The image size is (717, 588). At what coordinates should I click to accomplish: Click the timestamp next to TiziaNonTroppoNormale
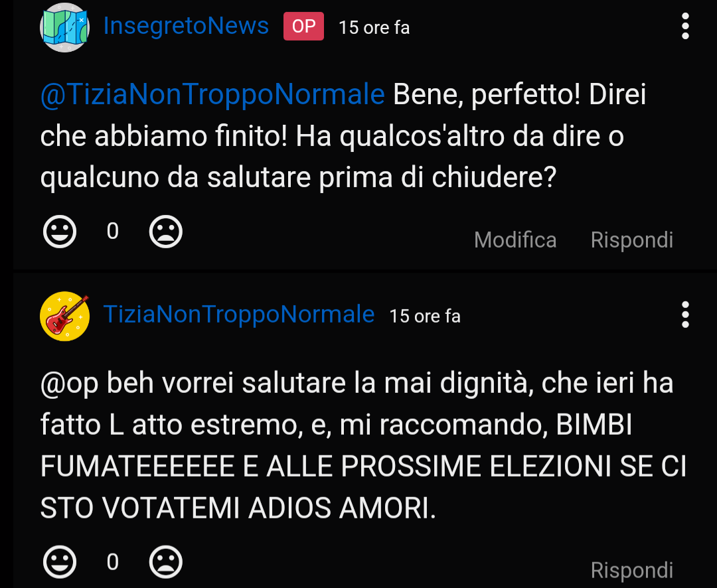pos(425,316)
